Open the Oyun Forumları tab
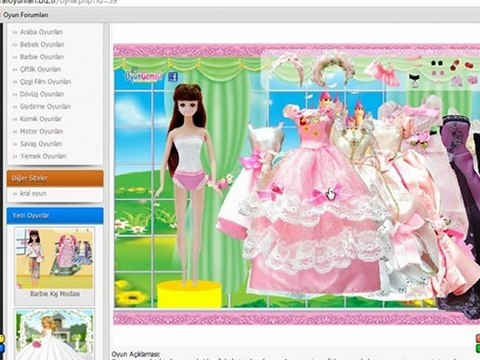 (26, 15)
